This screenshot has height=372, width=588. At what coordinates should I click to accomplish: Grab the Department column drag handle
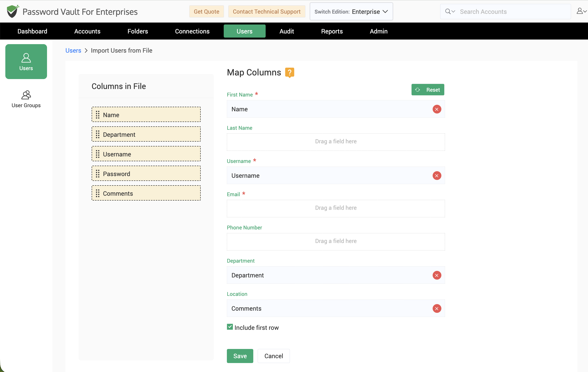(x=98, y=134)
